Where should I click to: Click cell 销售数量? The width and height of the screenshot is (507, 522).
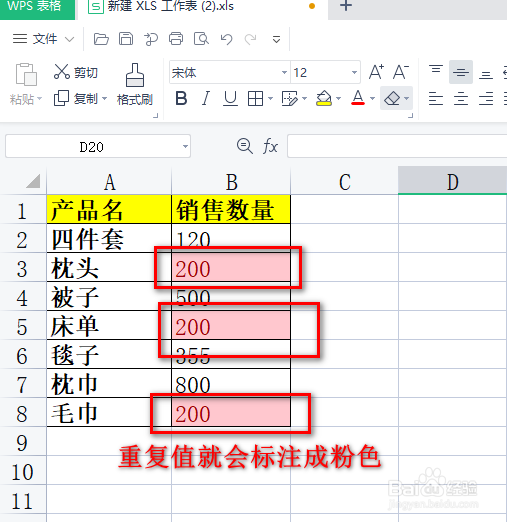pos(231,209)
